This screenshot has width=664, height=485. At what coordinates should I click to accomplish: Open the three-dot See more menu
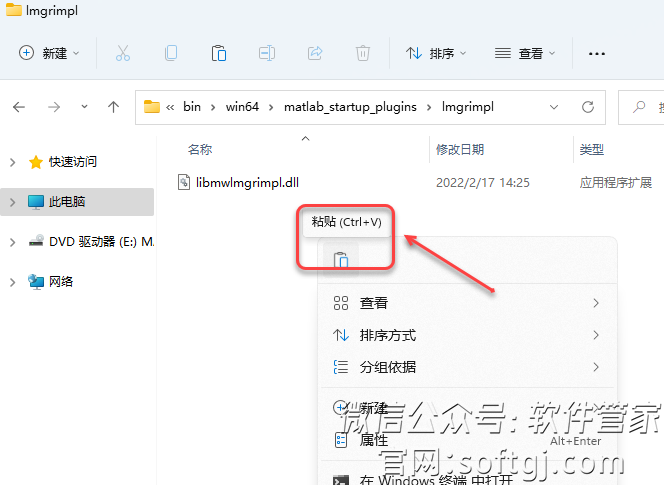point(597,54)
